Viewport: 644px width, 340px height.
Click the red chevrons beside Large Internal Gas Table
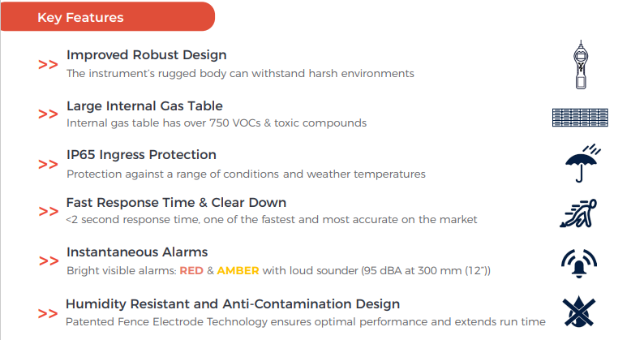tap(48, 114)
